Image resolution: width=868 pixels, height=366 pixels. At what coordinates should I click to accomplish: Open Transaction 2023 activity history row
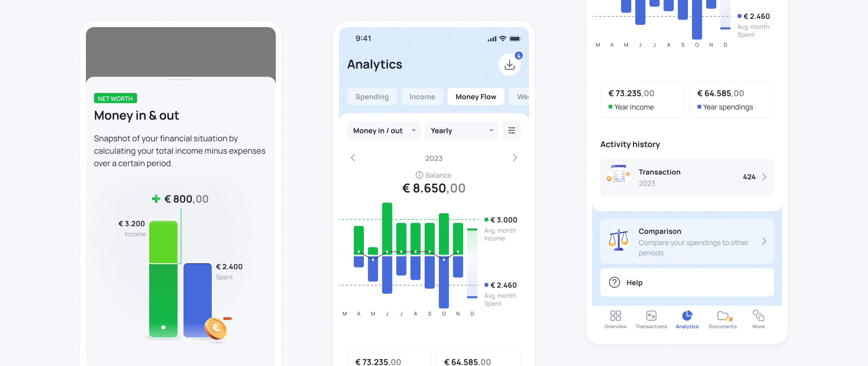click(x=687, y=177)
